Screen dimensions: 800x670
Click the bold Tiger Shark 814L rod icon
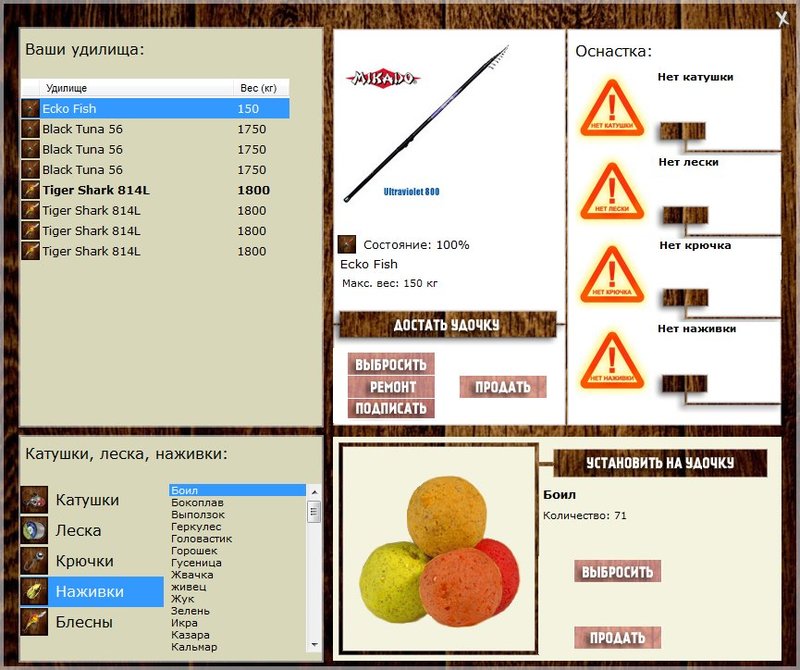31,190
